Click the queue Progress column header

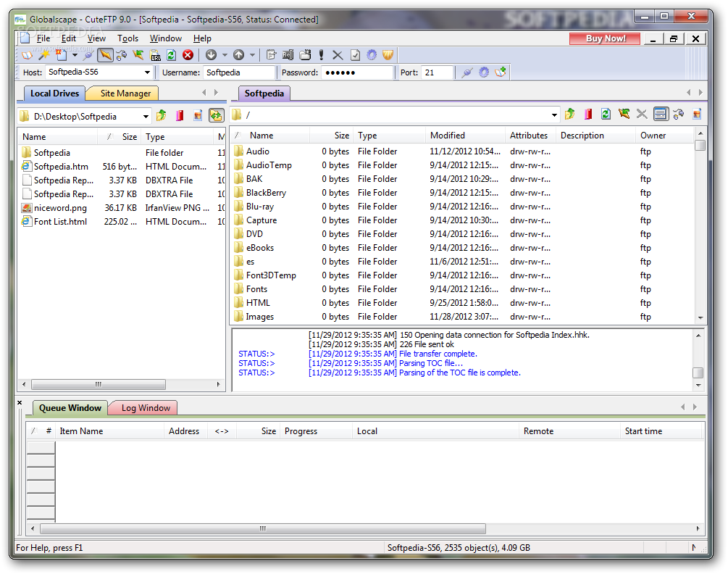pos(316,431)
